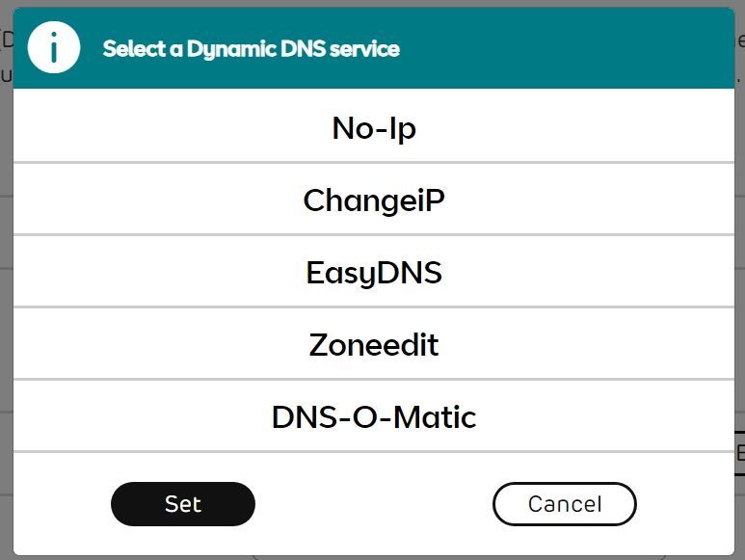Choose DNS-O-Matic from the service list
Image resolution: width=745 pixels, height=560 pixels.
point(374,416)
